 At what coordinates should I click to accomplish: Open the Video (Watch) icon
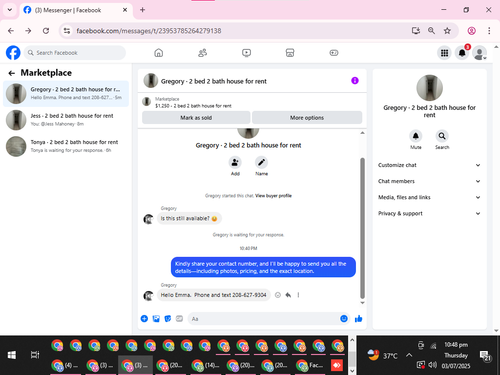pos(246,53)
